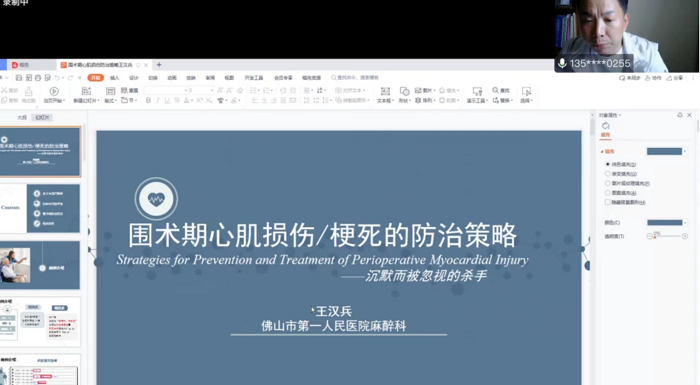The height and width of the screenshot is (385, 700).
Task: Select Gradient fill (渐变填充) radio option
Action: (608, 174)
